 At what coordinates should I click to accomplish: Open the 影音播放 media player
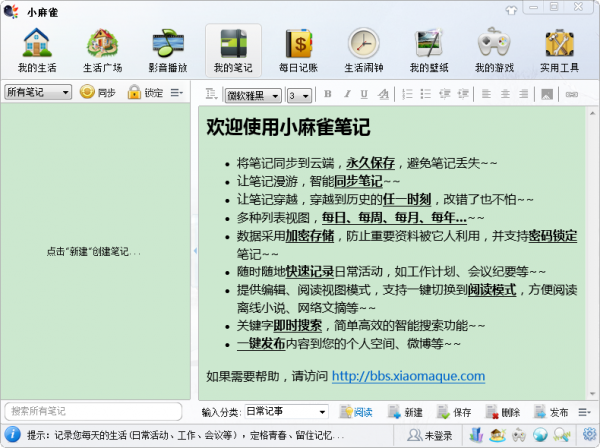tap(168, 50)
